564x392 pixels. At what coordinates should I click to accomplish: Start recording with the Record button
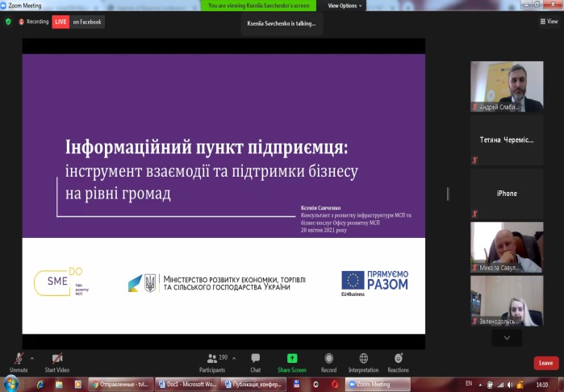328,362
